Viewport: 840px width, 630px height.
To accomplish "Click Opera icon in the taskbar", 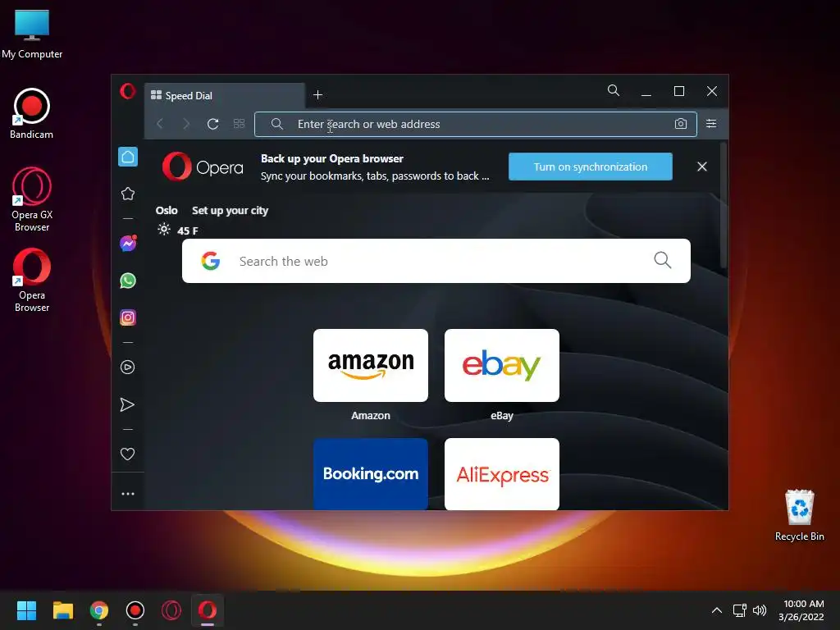I will pyautogui.click(x=208, y=610).
